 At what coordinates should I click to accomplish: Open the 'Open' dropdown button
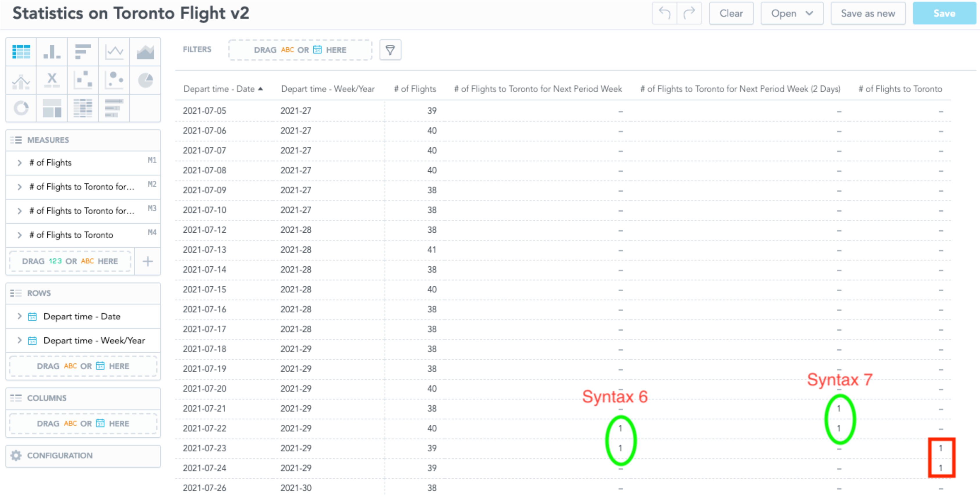tap(792, 13)
